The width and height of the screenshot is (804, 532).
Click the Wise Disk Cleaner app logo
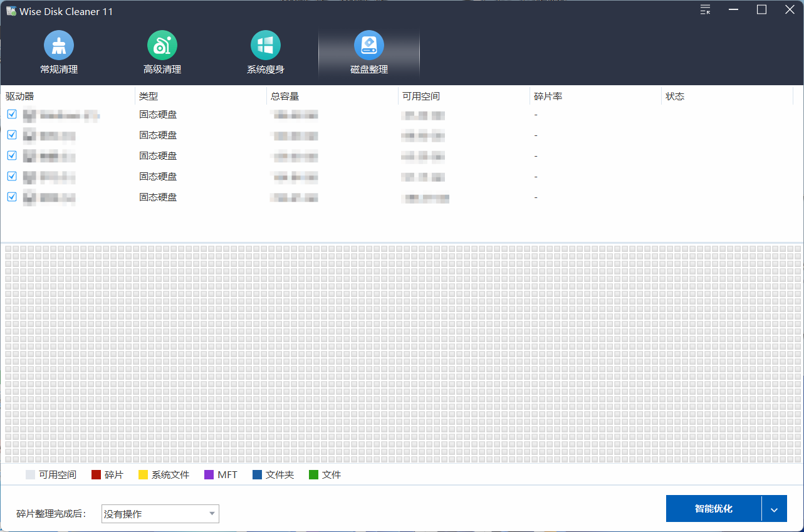pyautogui.click(x=11, y=11)
